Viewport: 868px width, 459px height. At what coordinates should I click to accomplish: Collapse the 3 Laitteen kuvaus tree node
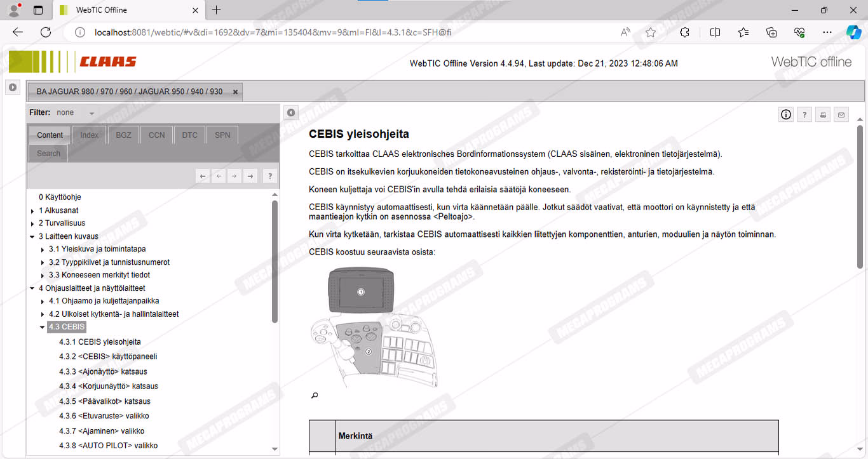(33, 237)
